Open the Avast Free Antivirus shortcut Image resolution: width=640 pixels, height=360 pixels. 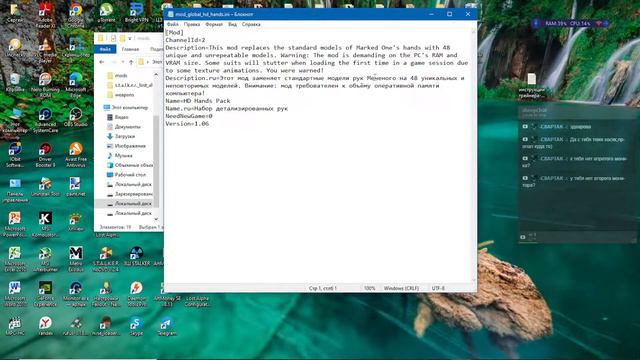(x=76, y=154)
